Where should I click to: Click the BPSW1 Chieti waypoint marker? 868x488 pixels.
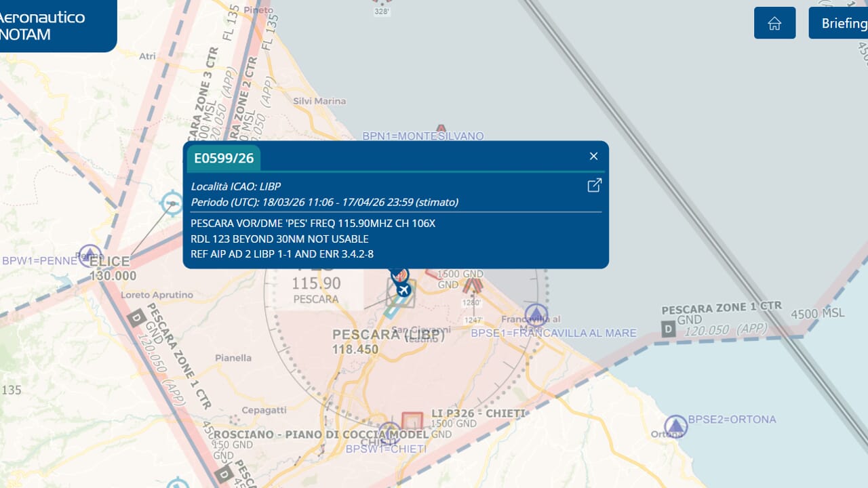(x=389, y=432)
